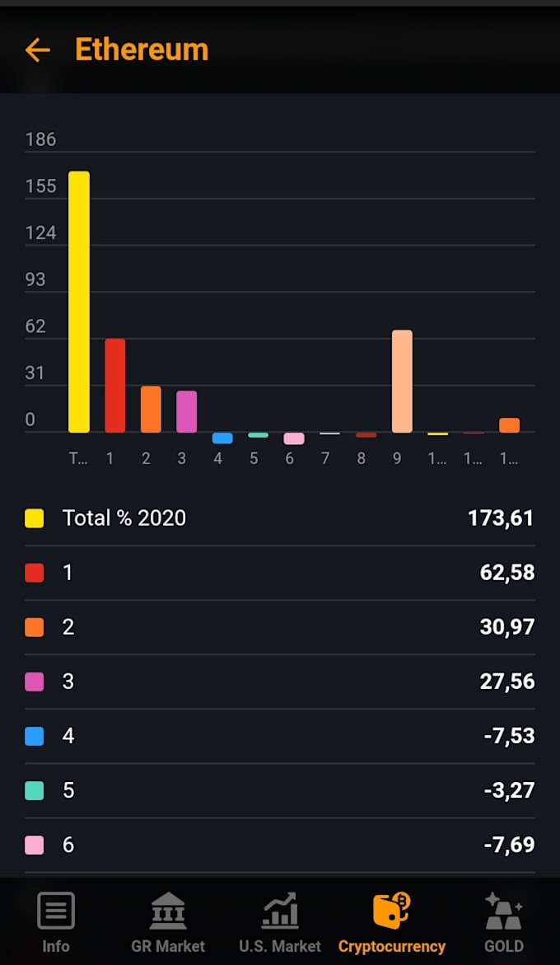Select the Total % 2020 legend label
Image resolution: width=560 pixels, height=965 pixels.
124,518
